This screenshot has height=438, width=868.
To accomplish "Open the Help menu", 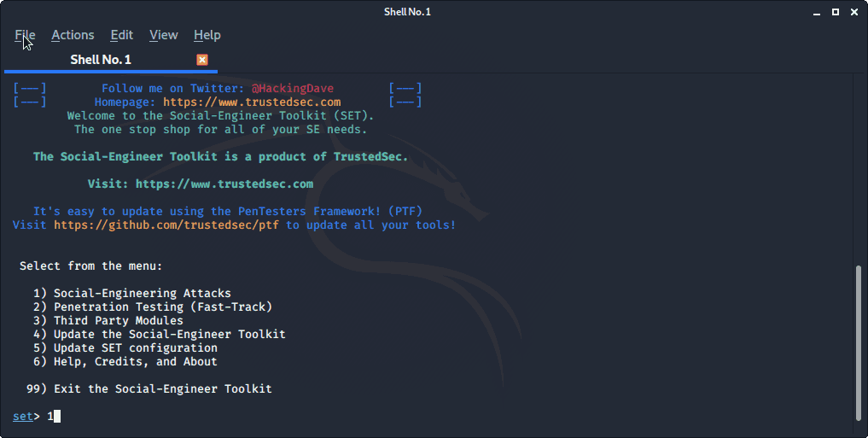I will pyautogui.click(x=207, y=35).
